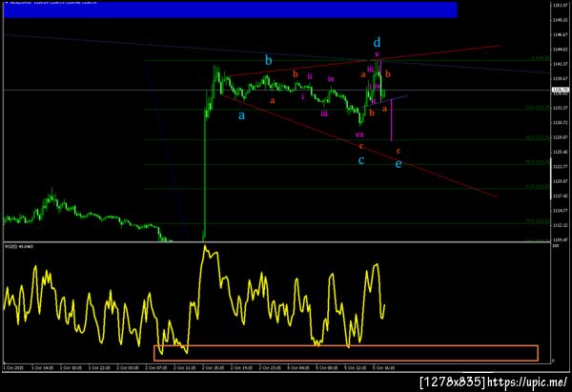Click price axis value 1122.77

[560, 167]
